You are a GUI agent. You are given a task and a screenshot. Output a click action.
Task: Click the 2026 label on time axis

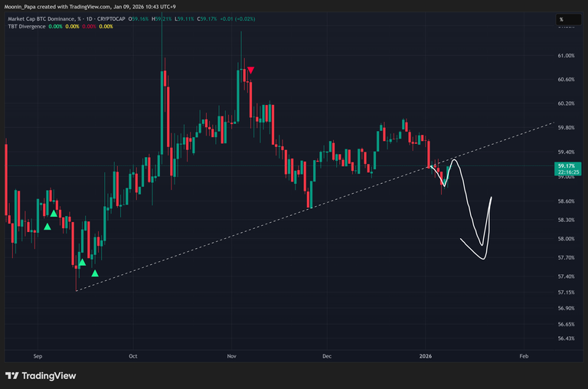click(x=426, y=356)
